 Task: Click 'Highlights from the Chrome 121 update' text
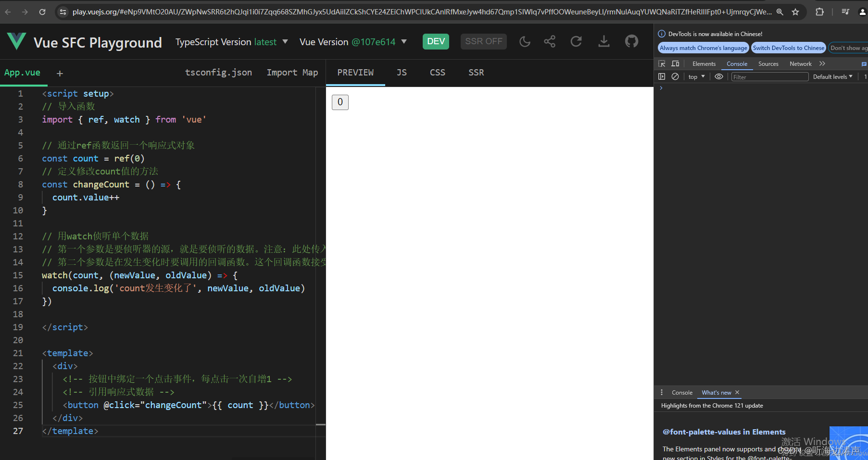click(712, 406)
